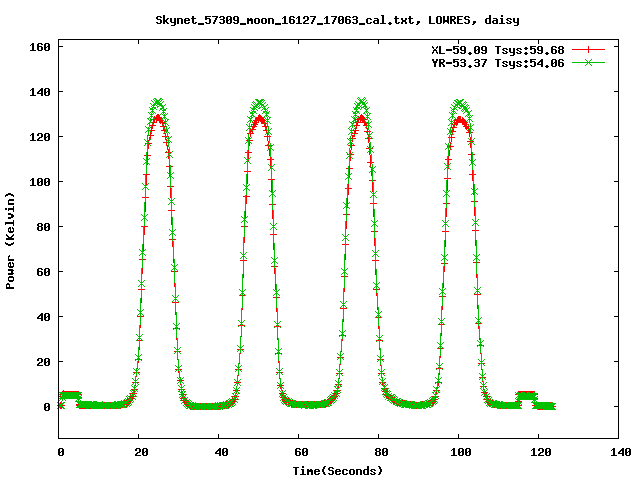Click the red XL legend line sample

click(x=588, y=50)
